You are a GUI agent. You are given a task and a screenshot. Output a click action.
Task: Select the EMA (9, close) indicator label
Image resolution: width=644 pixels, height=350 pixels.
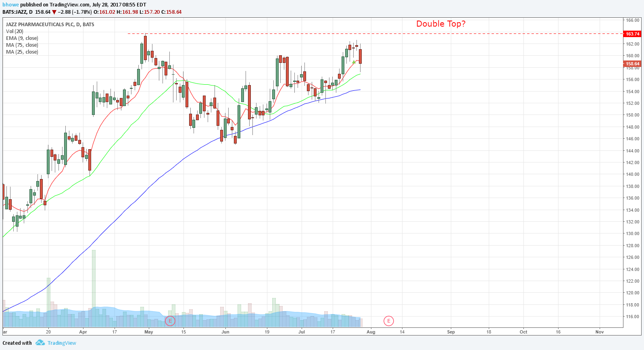(x=22, y=38)
